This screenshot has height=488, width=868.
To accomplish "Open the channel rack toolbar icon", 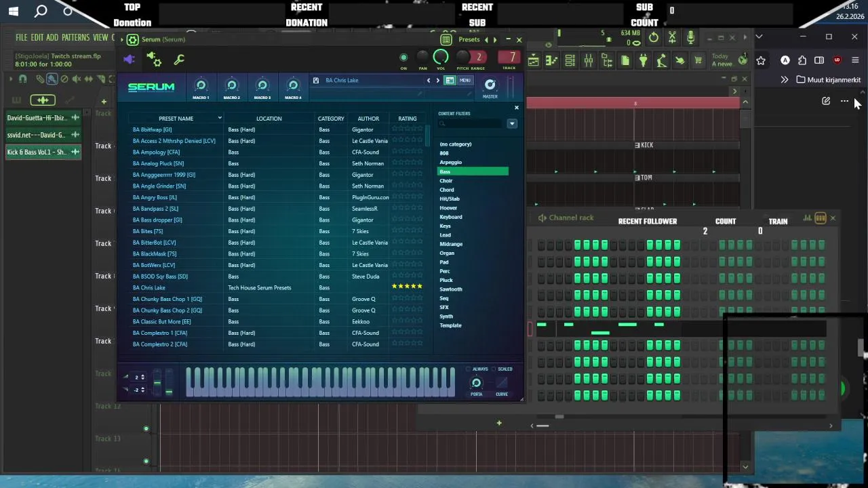I will [x=570, y=61].
